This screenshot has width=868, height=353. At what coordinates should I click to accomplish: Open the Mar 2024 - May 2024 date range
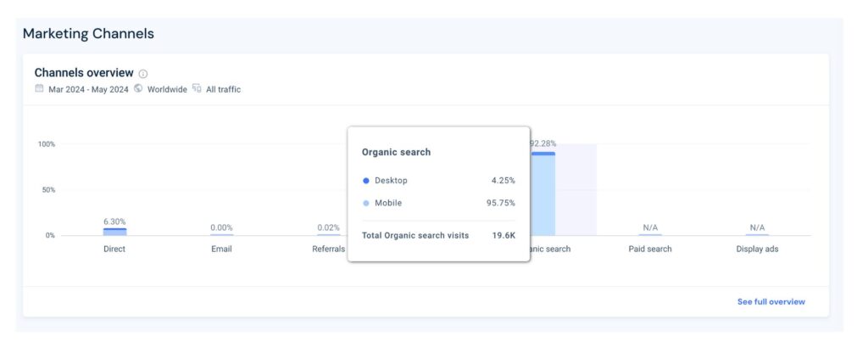click(x=87, y=89)
